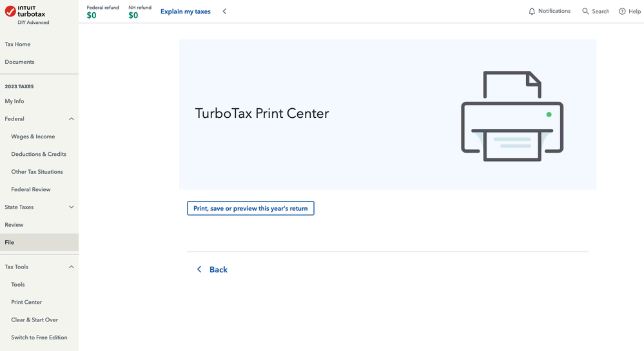Screen dimensions: 644x351
Task: Open Other Tax Situations
Action: pos(37,172)
